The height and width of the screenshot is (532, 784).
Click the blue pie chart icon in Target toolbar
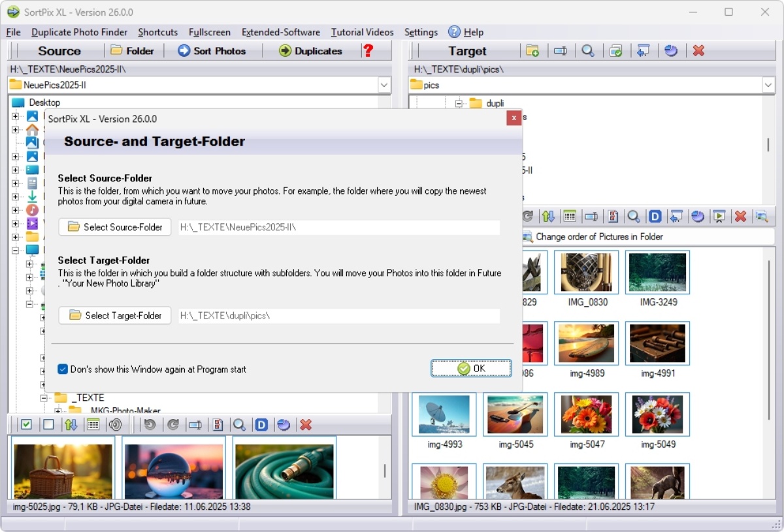pos(671,51)
